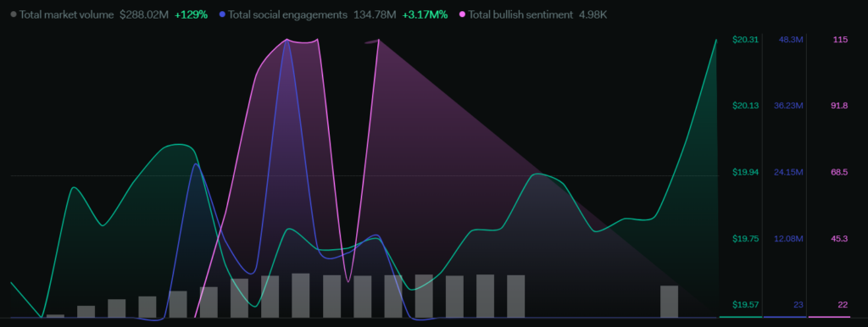
Task: Select the 134.78M social engagements figure
Action: [375, 15]
